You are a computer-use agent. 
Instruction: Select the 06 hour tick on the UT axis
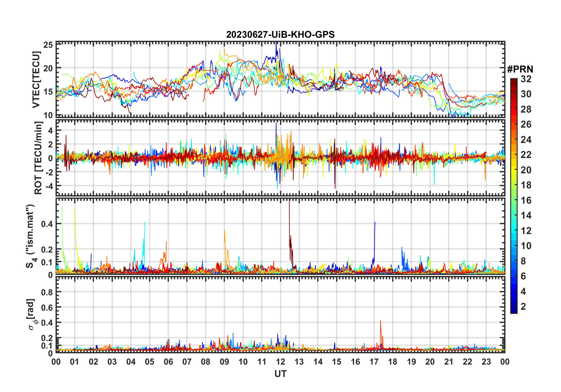tap(168, 362)
